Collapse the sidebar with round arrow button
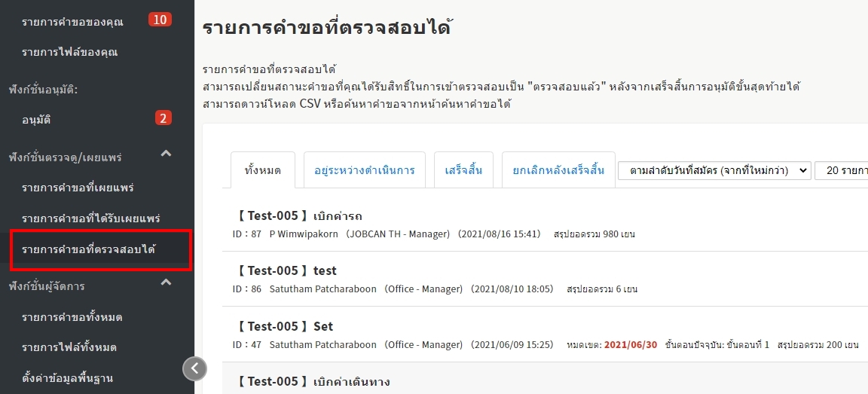Image resolution: width=868 pixels, height=394 pixels. 194,368
